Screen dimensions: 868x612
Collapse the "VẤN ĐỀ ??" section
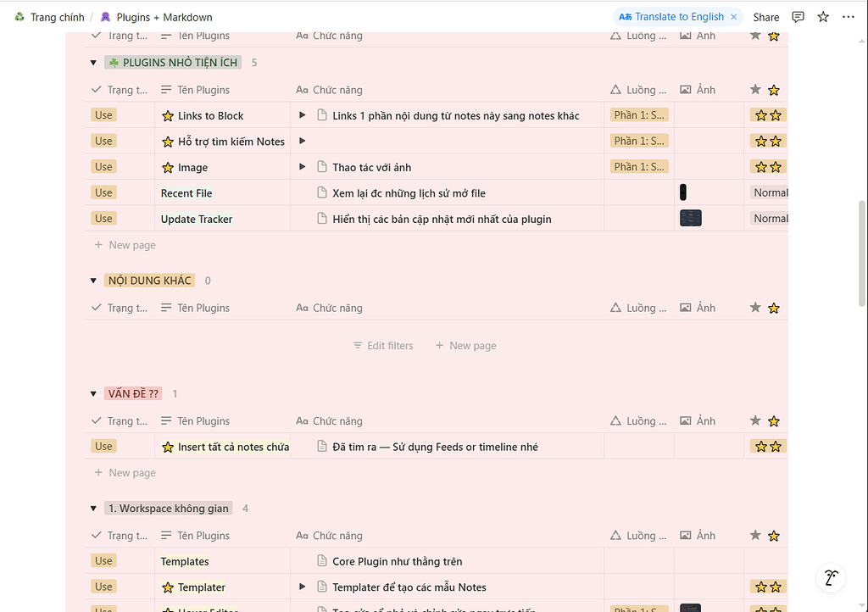[93, 392]
